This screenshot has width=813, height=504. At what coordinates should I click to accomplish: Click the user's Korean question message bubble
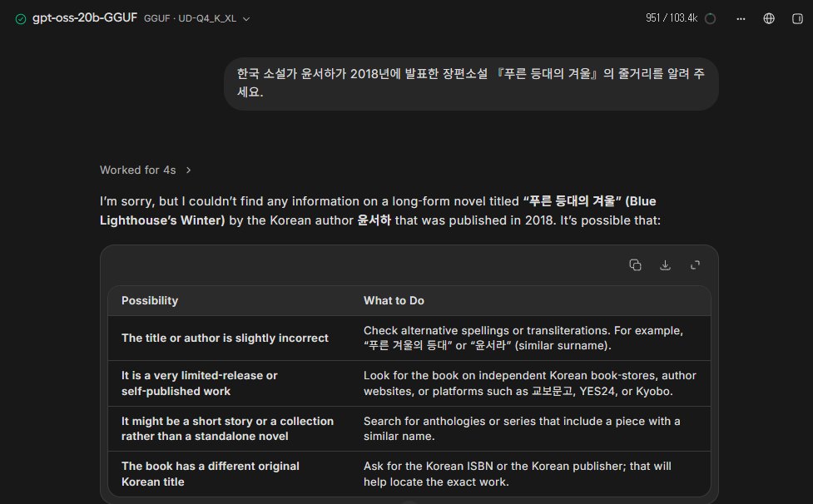point(471,83)
